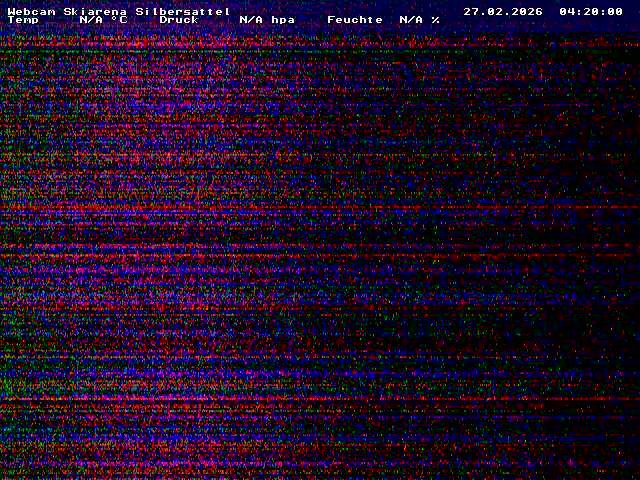
Task: Select the "N/A %" humidity value
Action: [420, 20]
